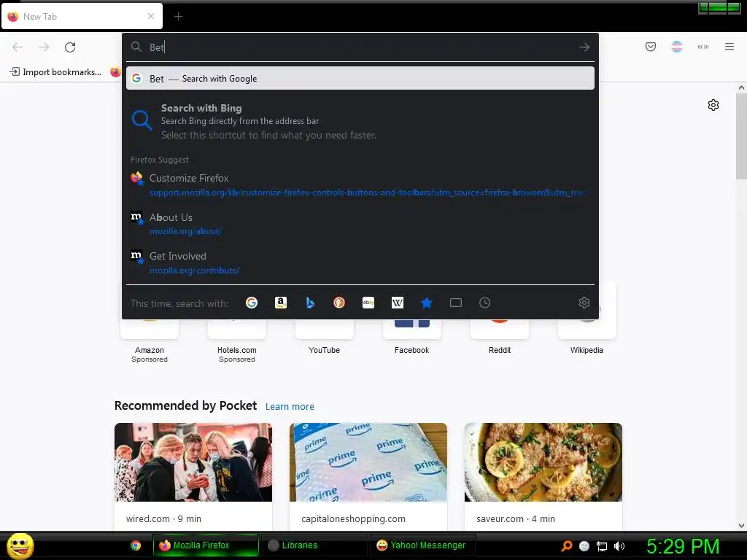The image size is (747, 560).
Task: Select 'Bet — Search with Google' suggestion
Action: pos(360,78)
